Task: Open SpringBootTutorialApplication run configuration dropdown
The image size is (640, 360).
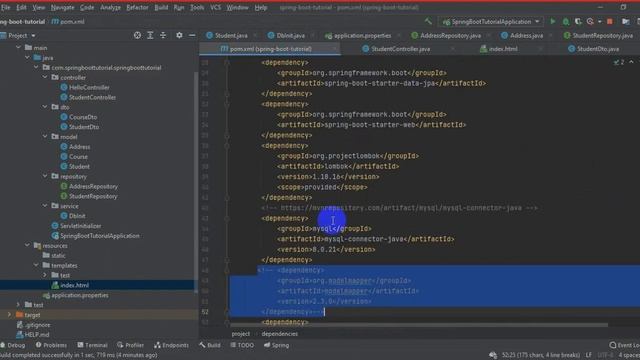Action: pos(491,22)
